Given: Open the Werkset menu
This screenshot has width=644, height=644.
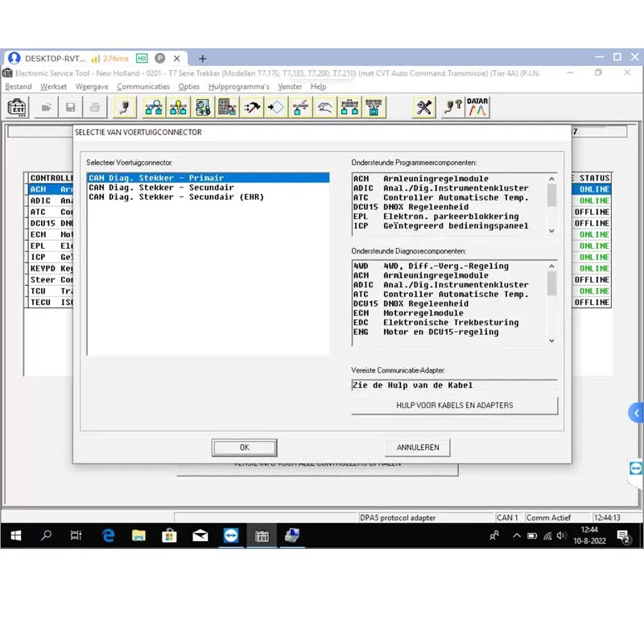Looking at the screenshot, I should [x=53, y=87].
